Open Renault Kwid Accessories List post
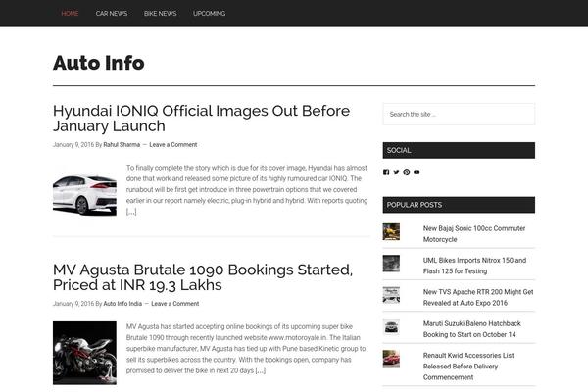 (x=468, y=367)
